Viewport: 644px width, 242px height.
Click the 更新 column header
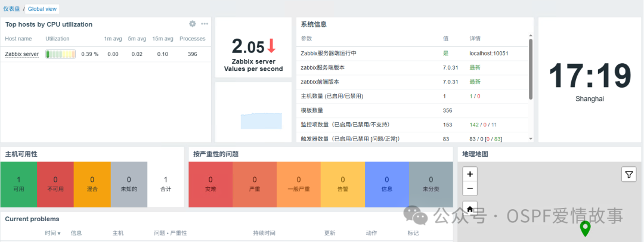(x=329, y=233)
